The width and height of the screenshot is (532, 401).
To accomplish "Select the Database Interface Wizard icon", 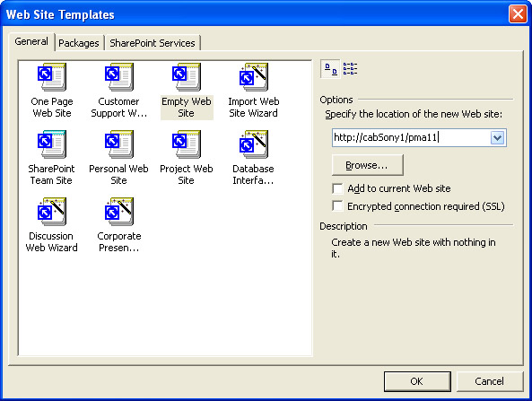I will pyautogui.click(x=254, y=144).
